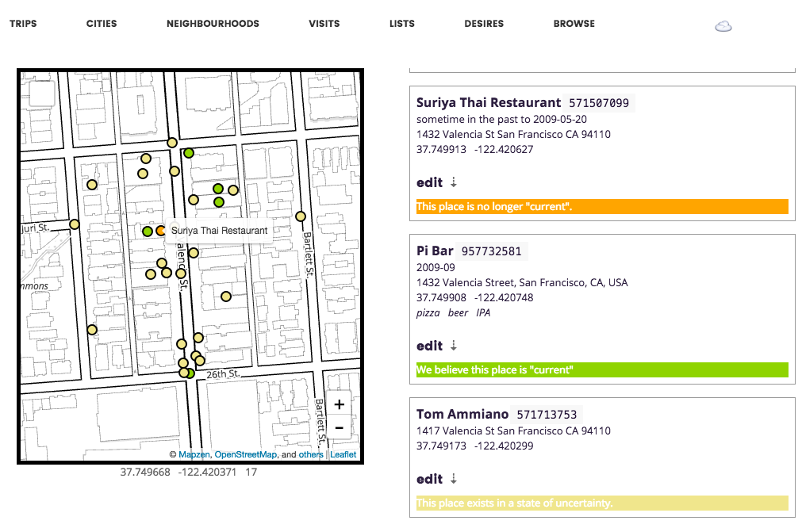Click the orange Suriya Thai map marker

pyautogui.click(x=161, y=231)
